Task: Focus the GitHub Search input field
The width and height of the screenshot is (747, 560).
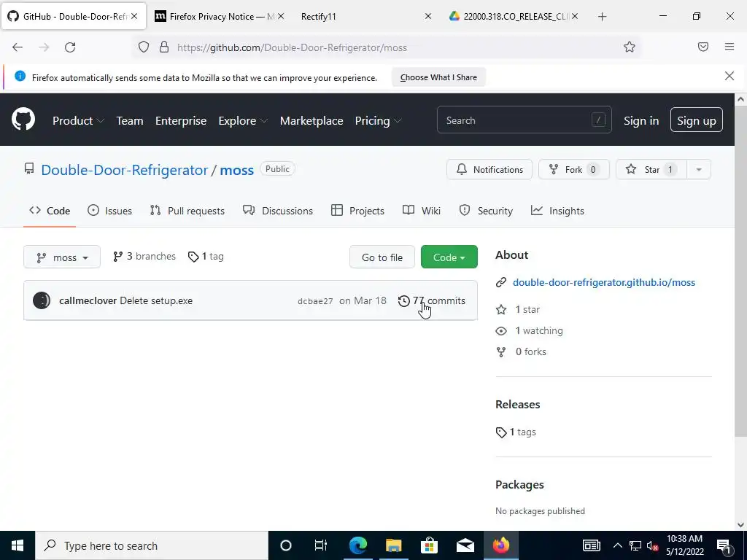Action: pos(524,120)
